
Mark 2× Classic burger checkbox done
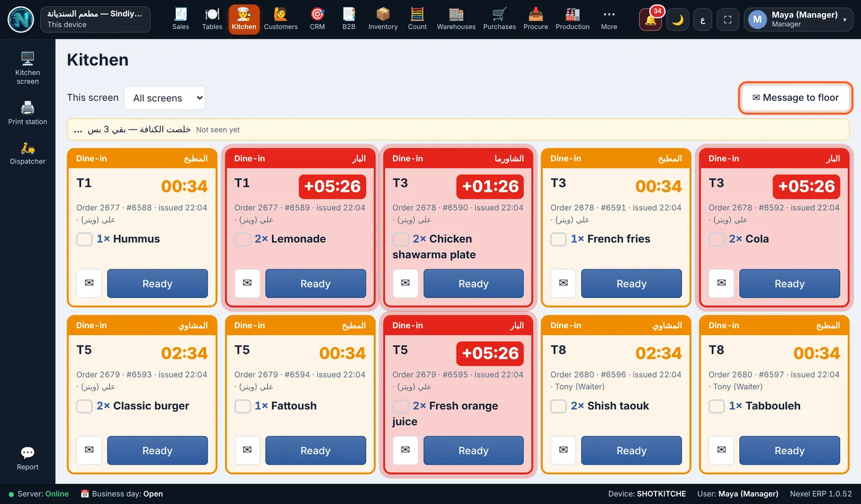coord(84,406)
